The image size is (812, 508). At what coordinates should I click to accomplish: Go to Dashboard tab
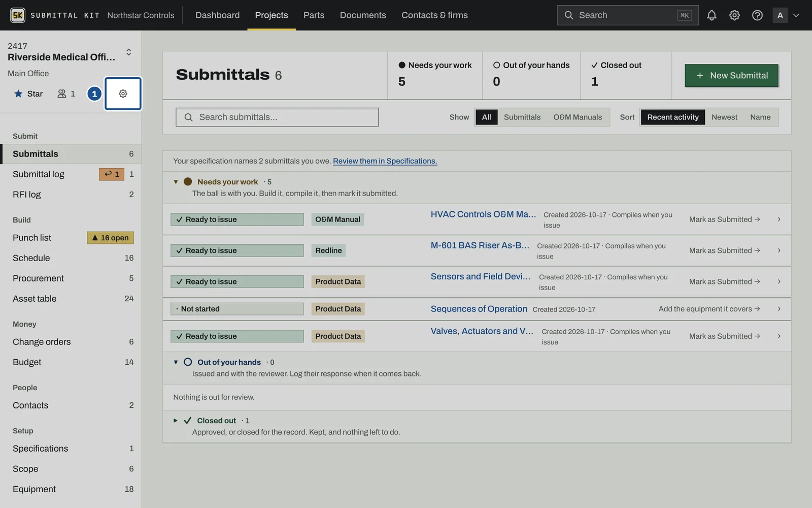pos(217,15)
